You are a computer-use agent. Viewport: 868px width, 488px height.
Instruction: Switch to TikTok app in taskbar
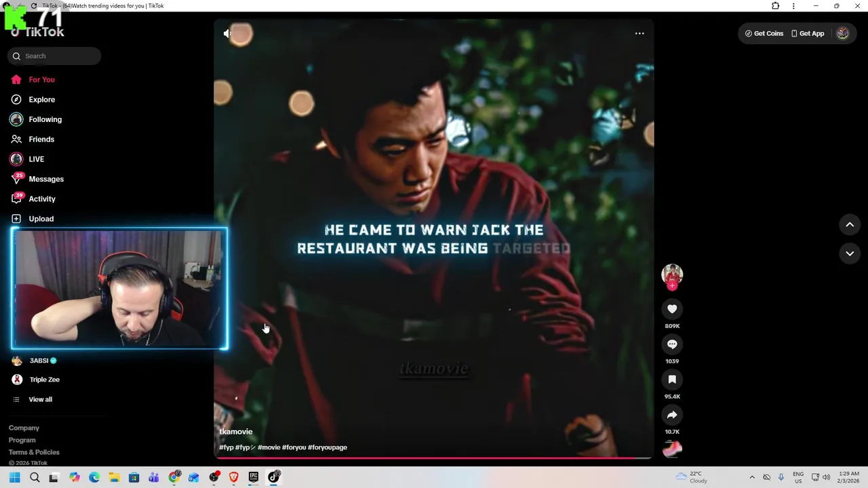point(274,477)
